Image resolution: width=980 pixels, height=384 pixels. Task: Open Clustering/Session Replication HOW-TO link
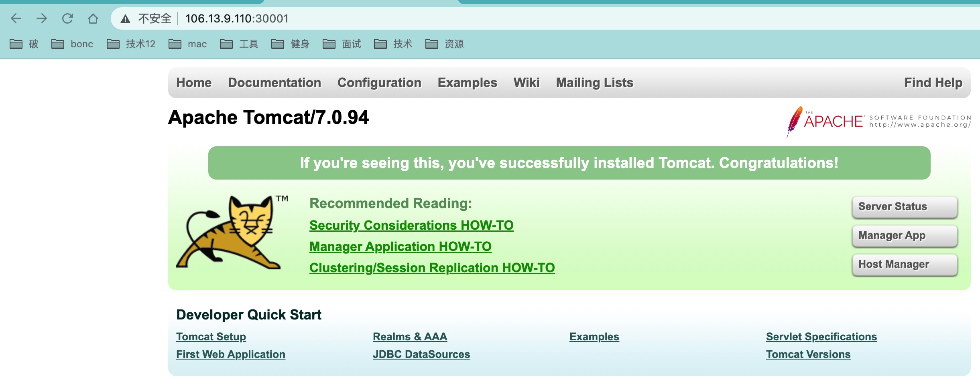432,268
